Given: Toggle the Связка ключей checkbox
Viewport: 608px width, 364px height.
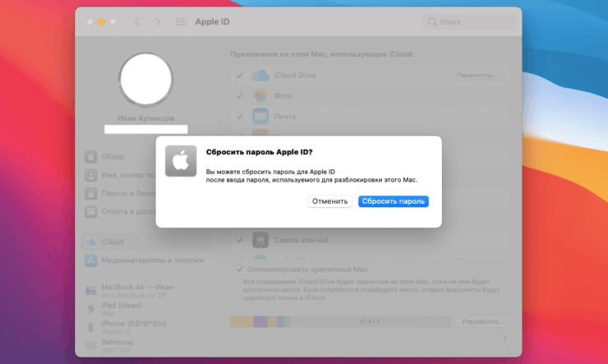Looking at the screenshot, I should [240, 240].
